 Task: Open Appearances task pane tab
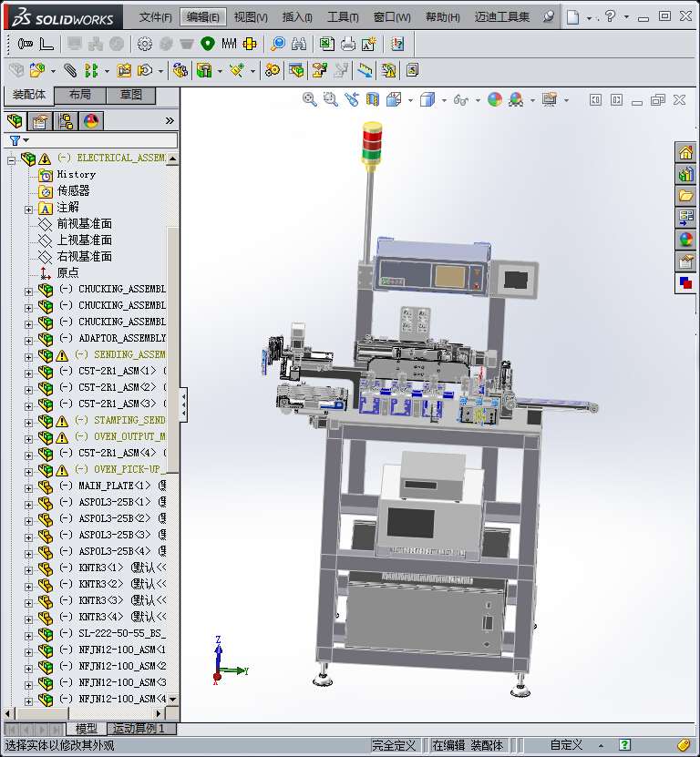(686, 239)
